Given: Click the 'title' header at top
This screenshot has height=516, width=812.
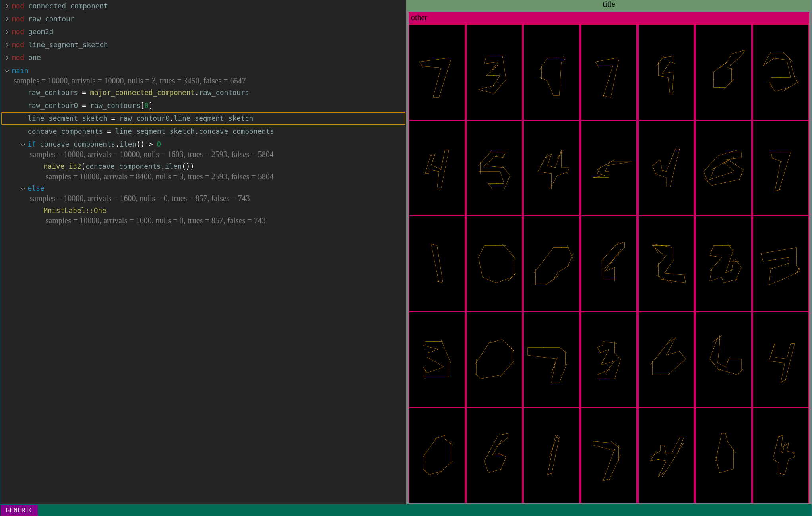Looking at the screenshot, I should [x=608, y=4].
